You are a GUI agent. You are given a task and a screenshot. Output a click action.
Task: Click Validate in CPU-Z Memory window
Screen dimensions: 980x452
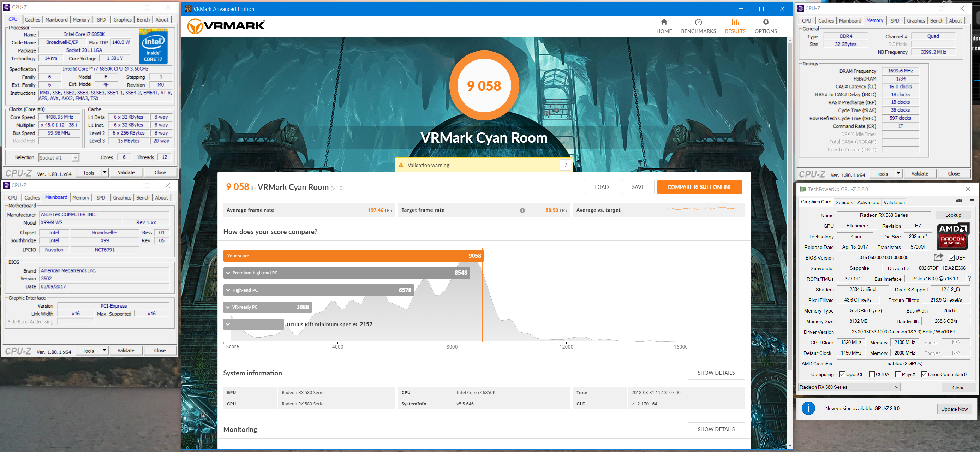(x=920, y=174)
